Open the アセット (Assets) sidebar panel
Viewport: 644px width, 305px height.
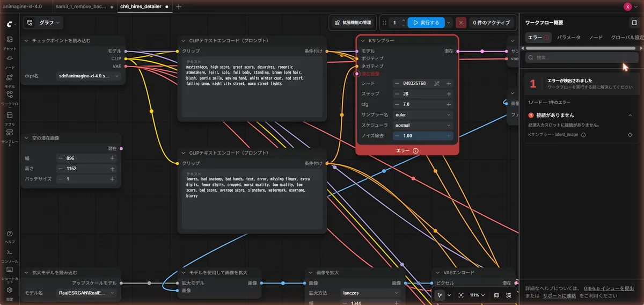click(x=10, y=42)
